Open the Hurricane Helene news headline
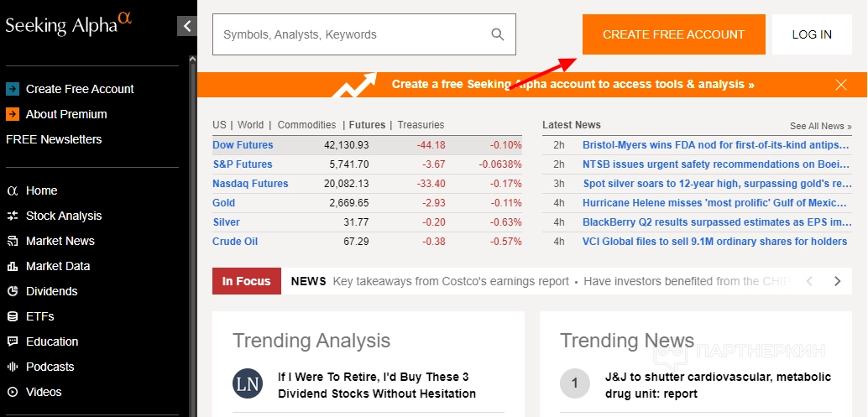The width and height of the screenshot is (868, 417). coord(716,203)
